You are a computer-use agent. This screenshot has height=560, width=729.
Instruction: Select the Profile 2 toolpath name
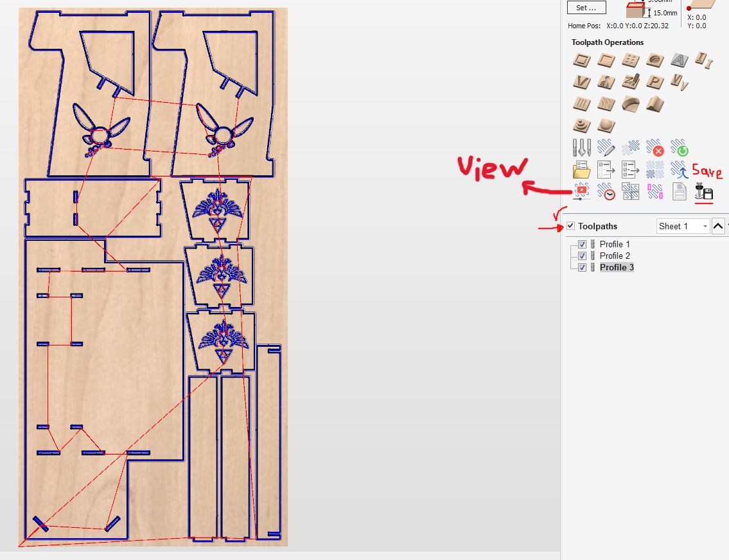coord(615,256)
